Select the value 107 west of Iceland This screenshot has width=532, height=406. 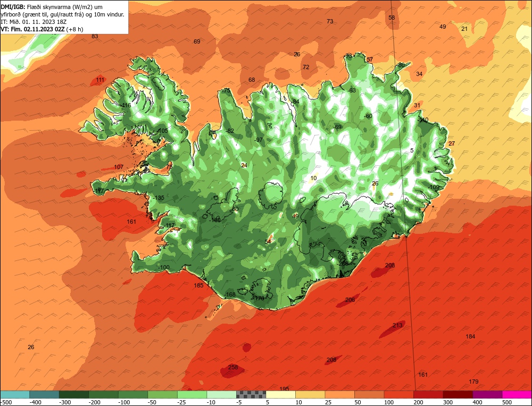pyautogui.click(x=119, y=167)
